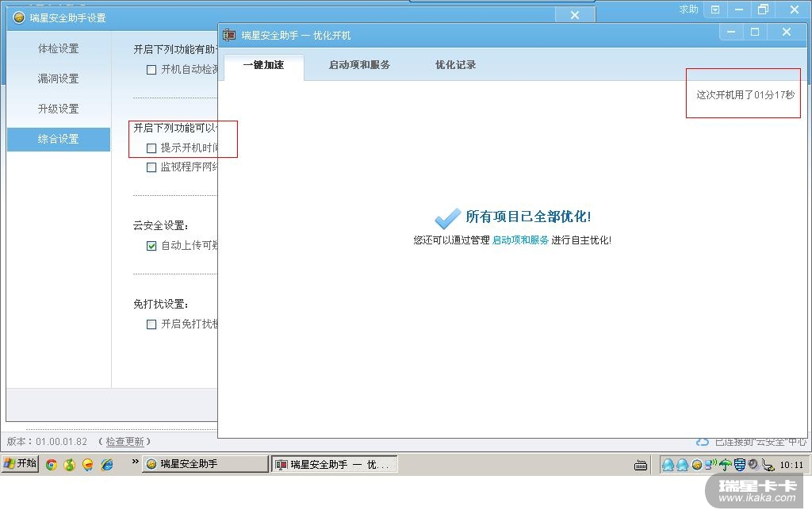The image size is (812, 514).
Task: Click the 这次开机用了01分17秒 text
Action: click(x=745, y=95)
